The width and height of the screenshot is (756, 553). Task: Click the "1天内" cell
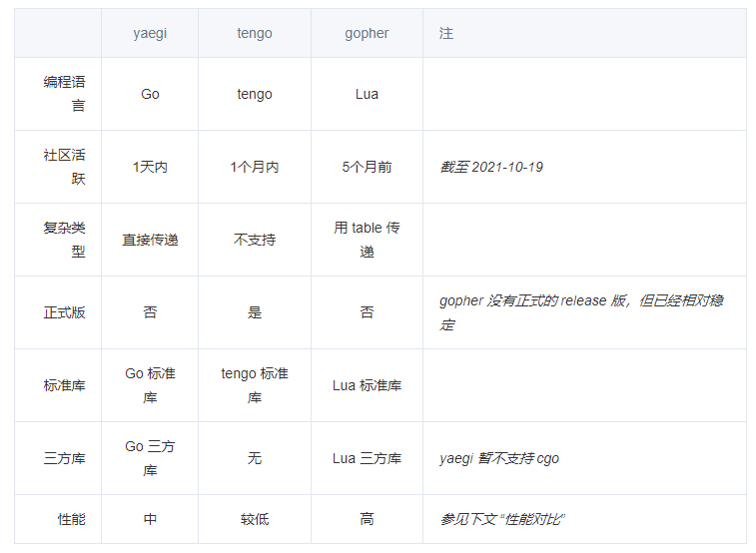150,167
